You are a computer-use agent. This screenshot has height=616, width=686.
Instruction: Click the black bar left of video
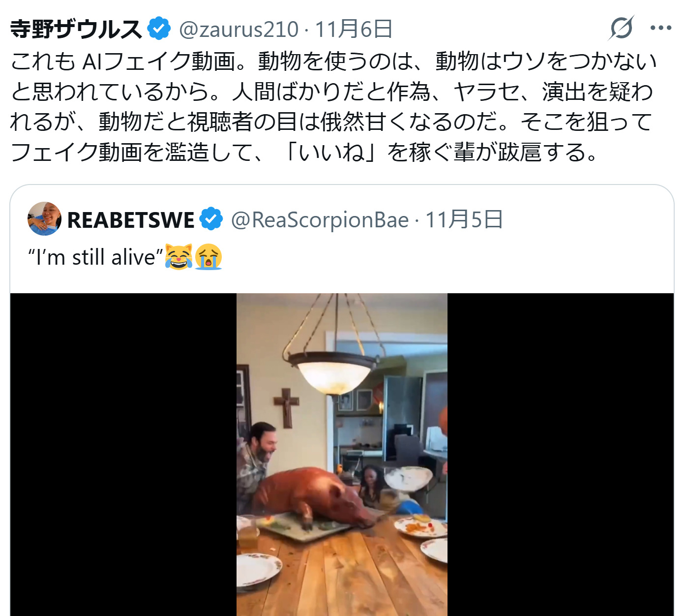click(x=123, y=455)
